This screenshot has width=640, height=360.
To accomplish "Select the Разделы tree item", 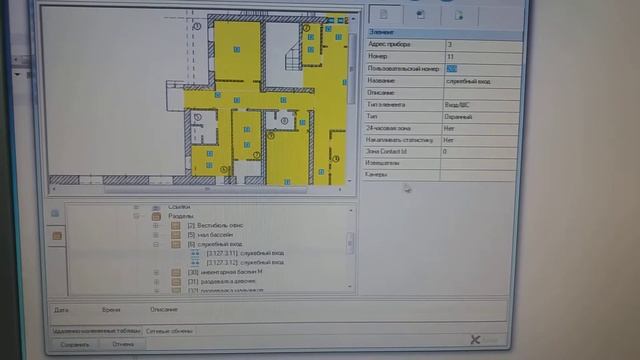I will 180,216.
